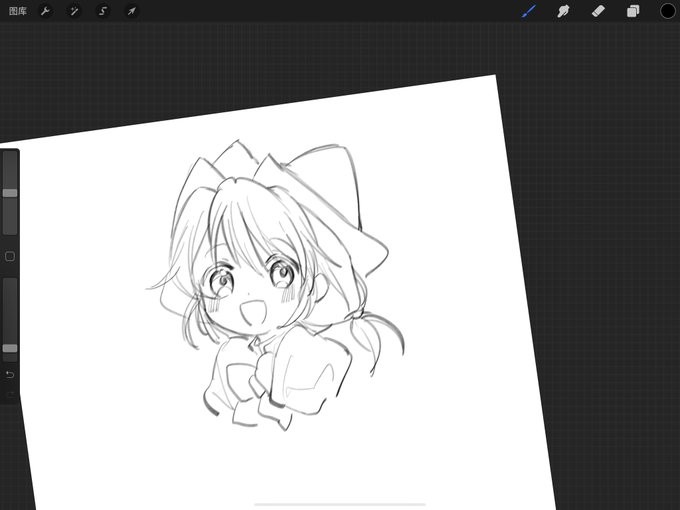Undo the last stroke
This screenshot has height=510, width=680.
[x=10, y=374]
